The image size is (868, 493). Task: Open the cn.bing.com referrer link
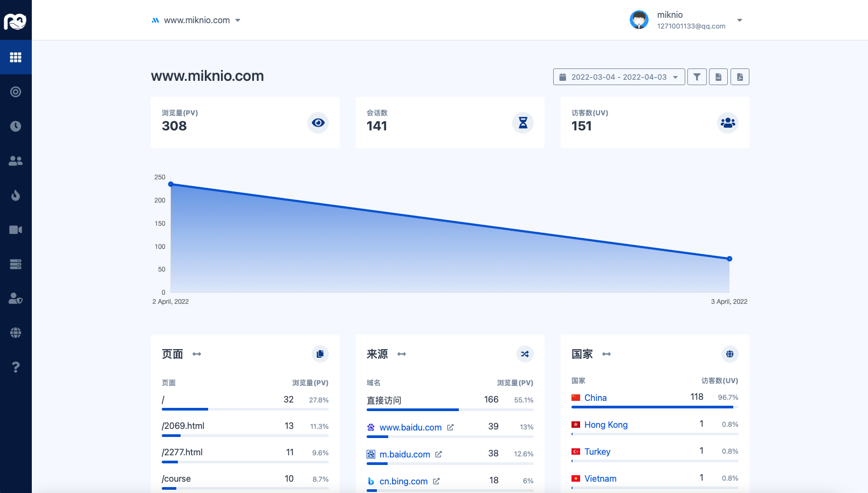403,481
